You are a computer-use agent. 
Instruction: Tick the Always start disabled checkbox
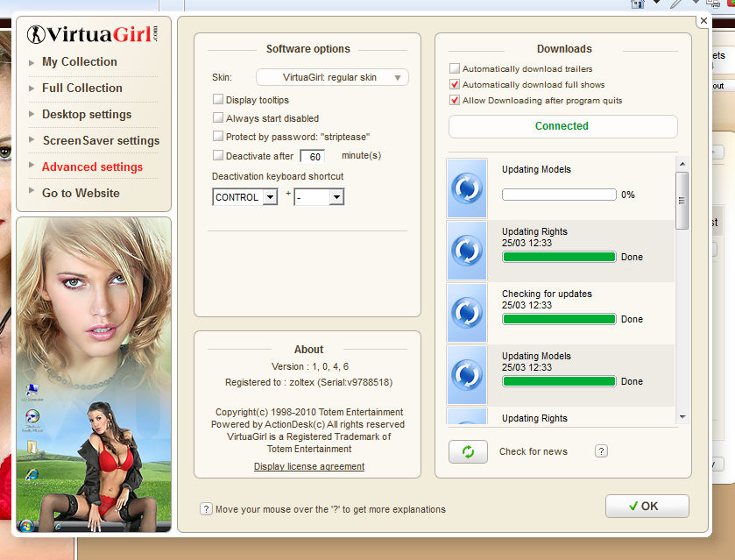(218, 117)
